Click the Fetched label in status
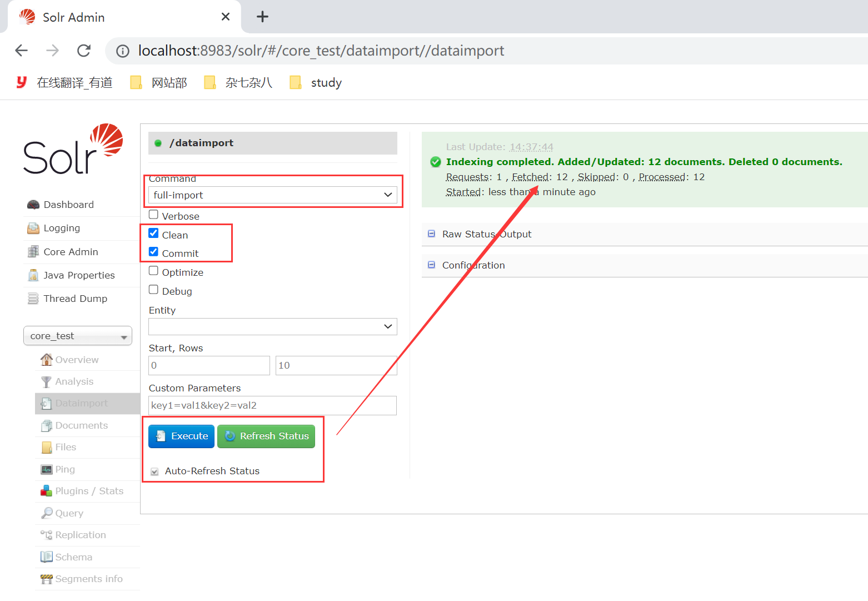Image resolution: width=868 pixels, height=601 pixels. [530, 177]
